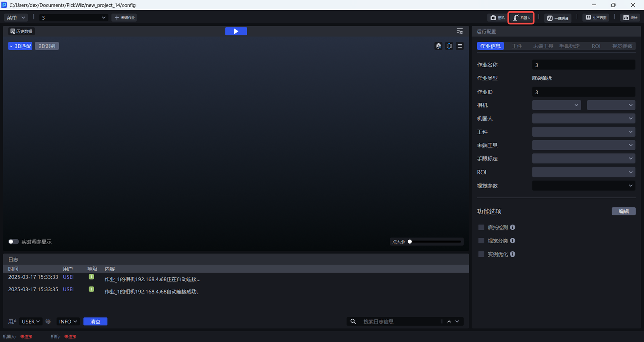Enable the 底托检测 checkbox
The height and width of the screenshot is (342, 644).
pos(481,227)
